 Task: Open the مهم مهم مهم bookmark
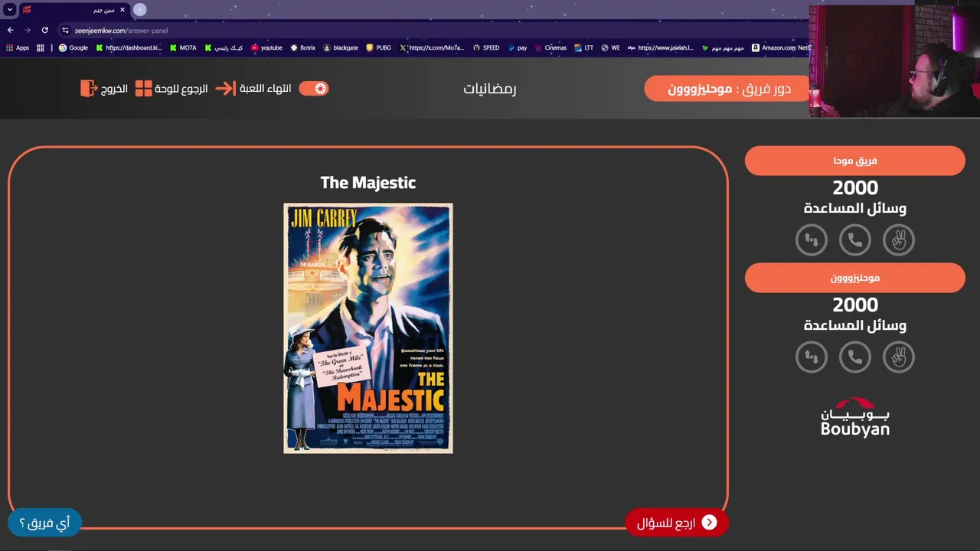723,47
